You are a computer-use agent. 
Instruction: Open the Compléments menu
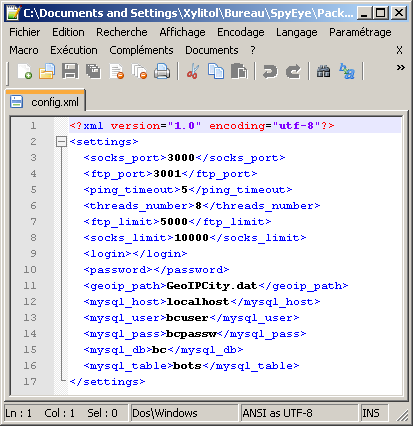click(141, 50)
